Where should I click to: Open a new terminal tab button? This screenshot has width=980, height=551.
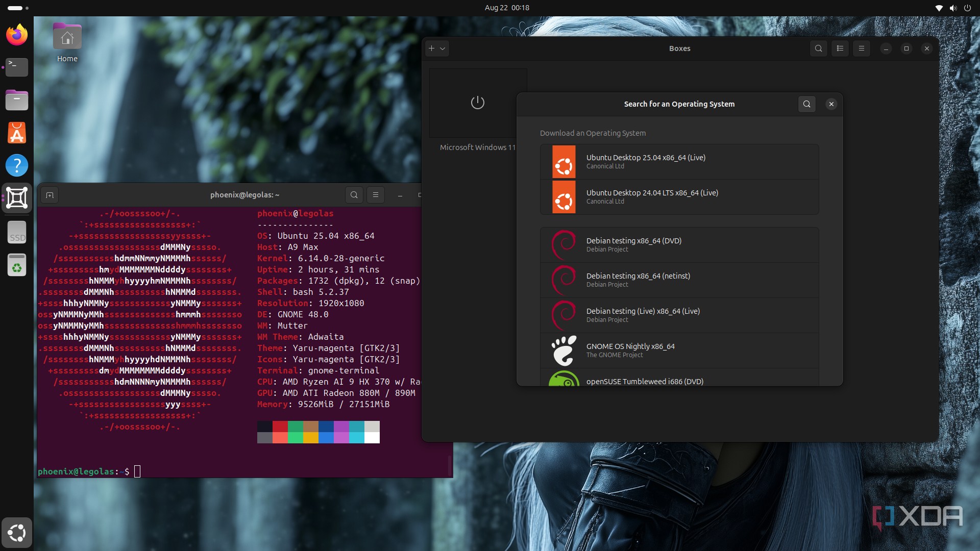point(50,195)
